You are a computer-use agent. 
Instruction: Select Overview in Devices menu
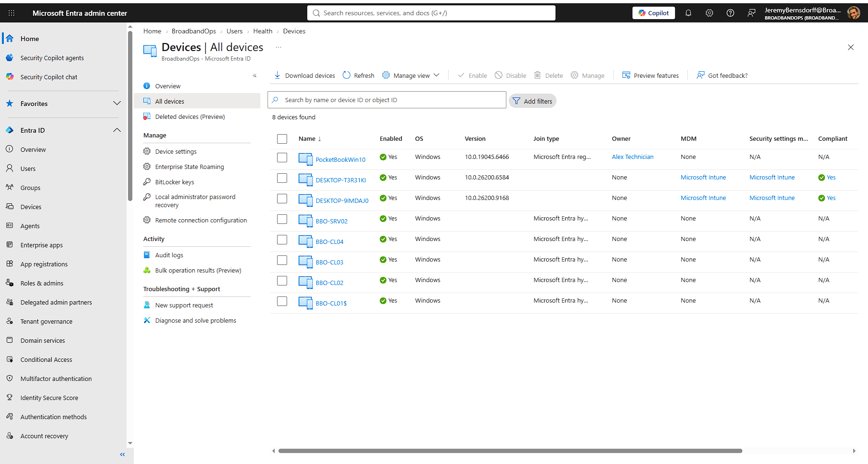click(168, 86)
